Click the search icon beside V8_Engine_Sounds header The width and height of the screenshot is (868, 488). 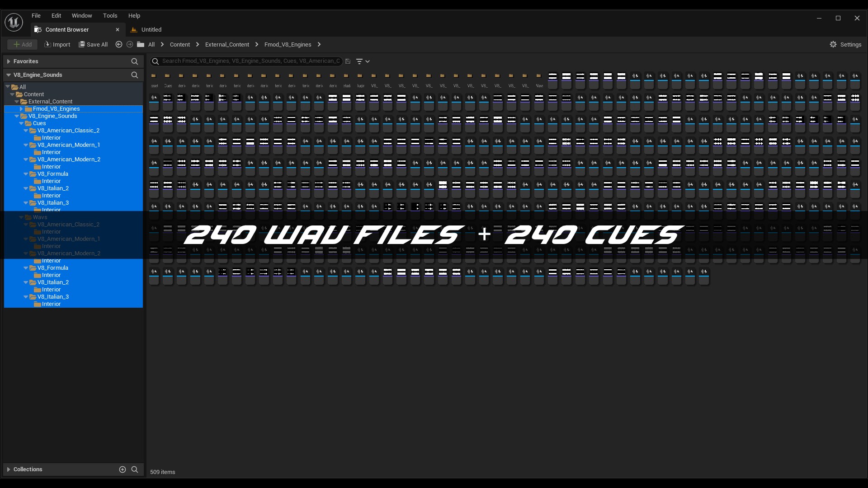tap(134, 75)
